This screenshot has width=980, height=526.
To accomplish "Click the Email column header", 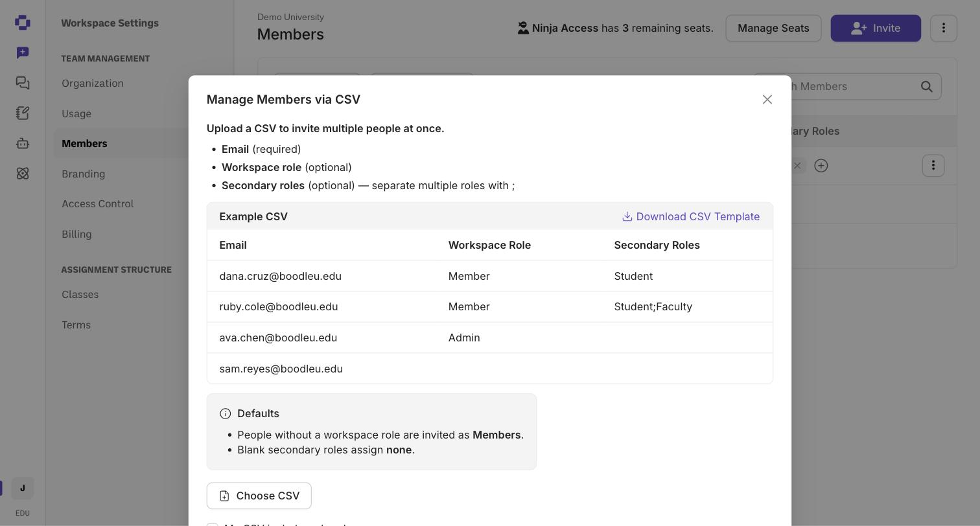I will point(233,245).
